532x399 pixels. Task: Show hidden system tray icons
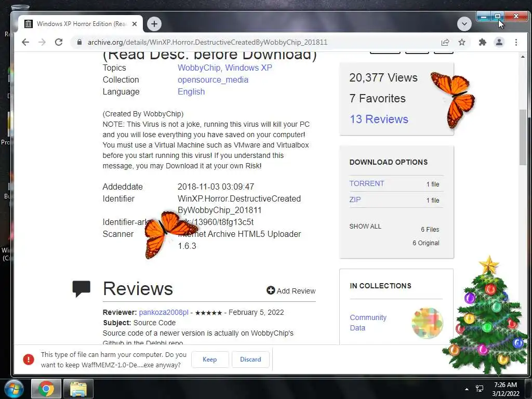tap(467, 389)
